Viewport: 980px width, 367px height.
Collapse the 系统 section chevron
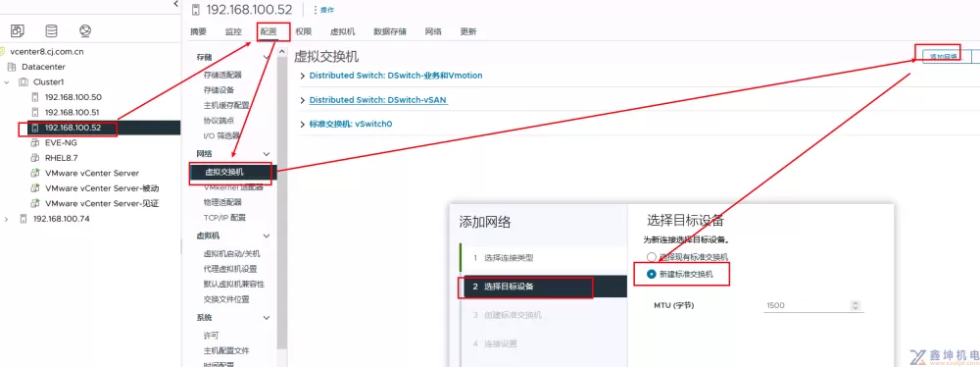267,318
